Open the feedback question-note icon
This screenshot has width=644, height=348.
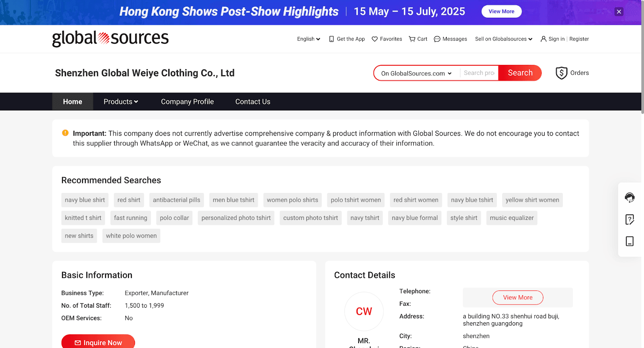[630, 220]
